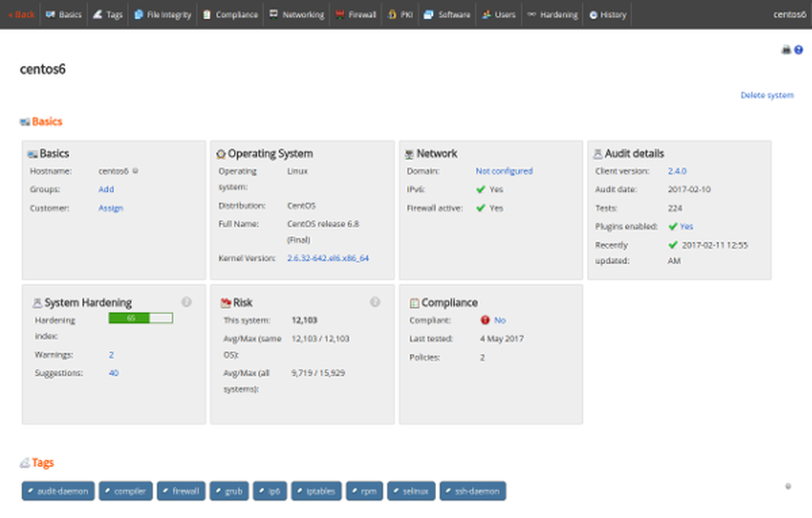This screenshot has height=518, width=812.
Task: Assign a customer to this system
Action: click(x=110, y=208)
